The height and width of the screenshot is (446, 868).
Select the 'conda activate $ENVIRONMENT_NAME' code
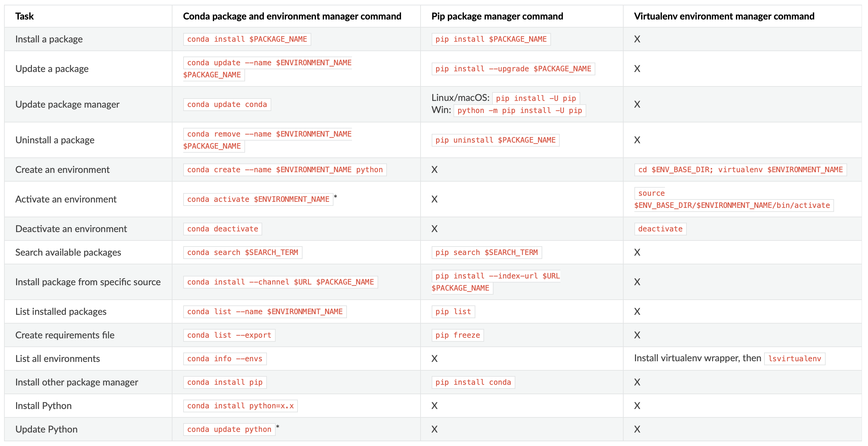(258, 199)
